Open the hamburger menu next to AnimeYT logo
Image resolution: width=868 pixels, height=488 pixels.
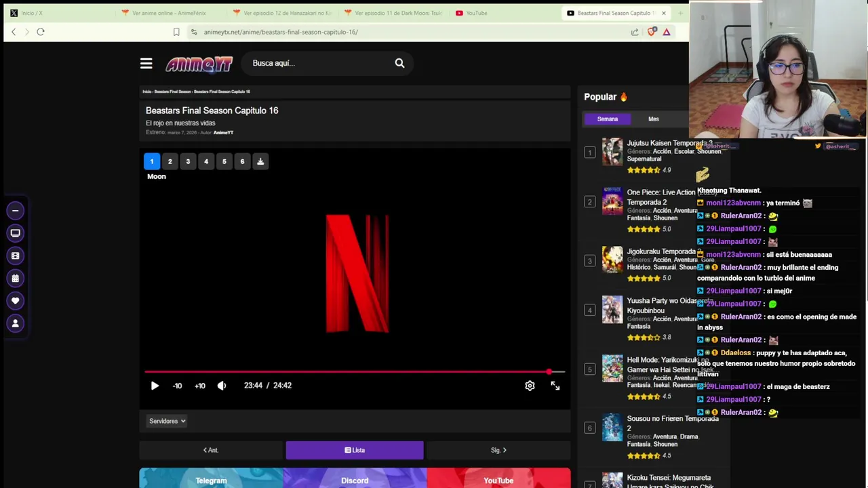tap(146, 63)
